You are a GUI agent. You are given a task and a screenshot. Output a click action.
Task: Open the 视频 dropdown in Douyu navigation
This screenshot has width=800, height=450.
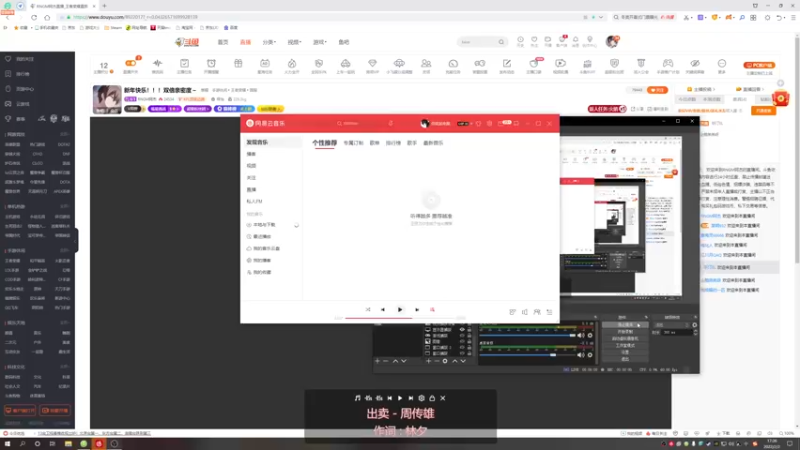[x=294, y=42]
